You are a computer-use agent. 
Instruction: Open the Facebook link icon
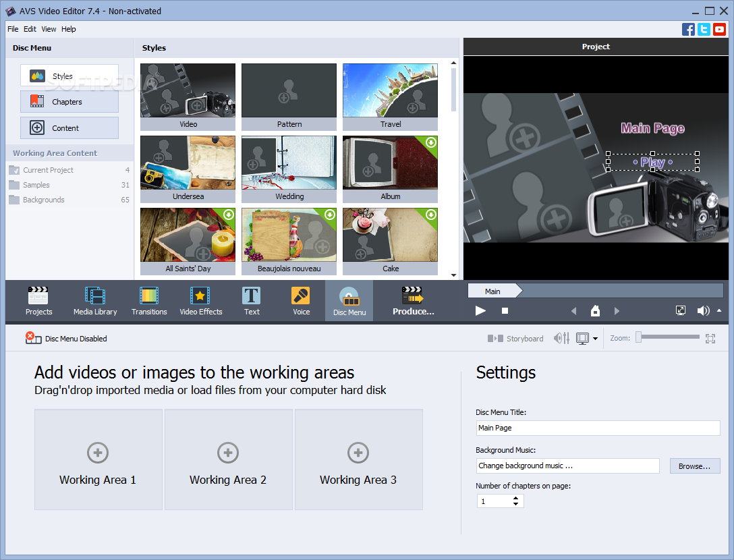[688, 29]
